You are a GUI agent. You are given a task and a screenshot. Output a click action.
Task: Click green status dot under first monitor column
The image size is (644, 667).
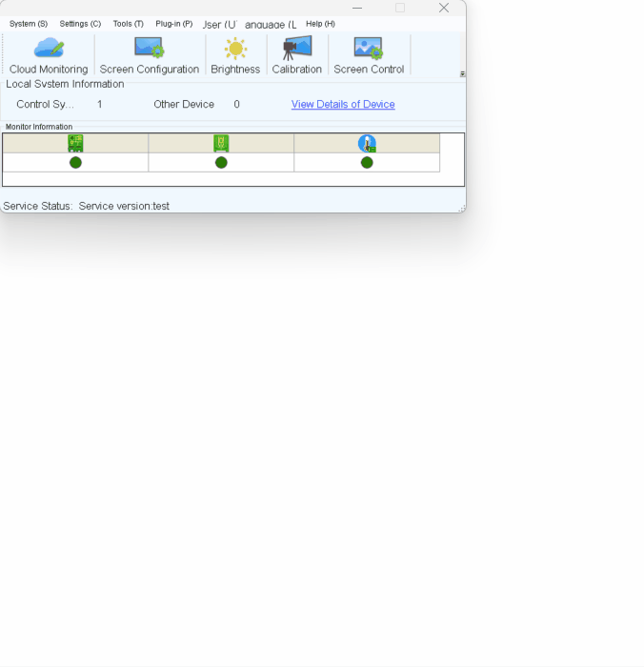(75, 163)
